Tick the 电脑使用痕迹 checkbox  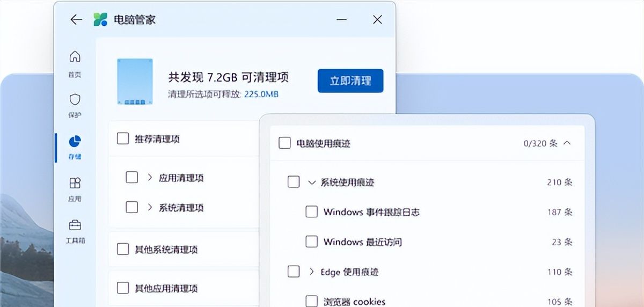(284, 143)
